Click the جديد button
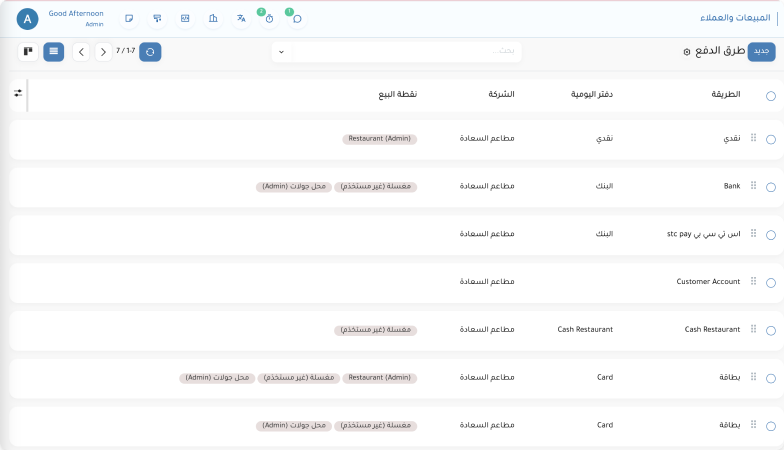The height and width of the screenshot is (450, 784). pos(761,51)
